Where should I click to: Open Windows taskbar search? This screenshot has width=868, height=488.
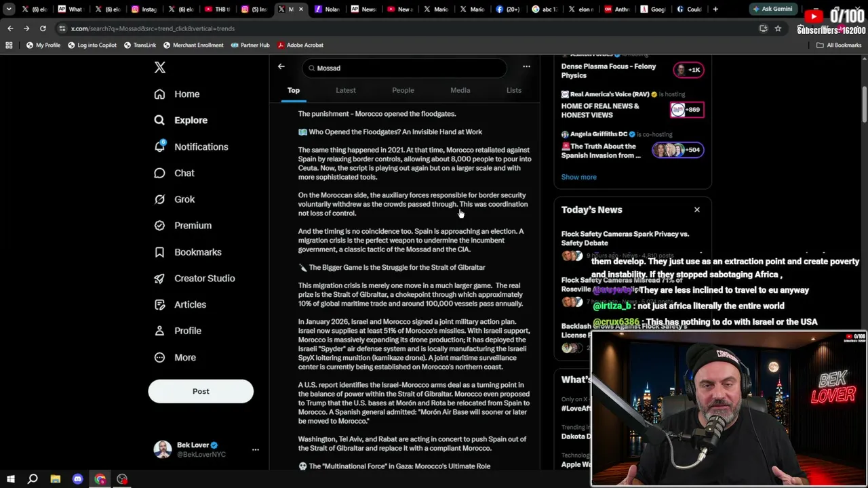(x=33, y=479)
